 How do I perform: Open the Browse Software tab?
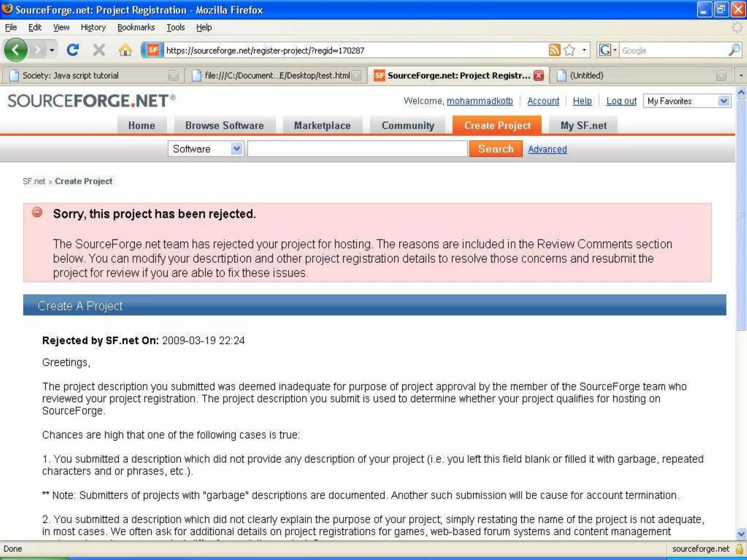point(224,125)
